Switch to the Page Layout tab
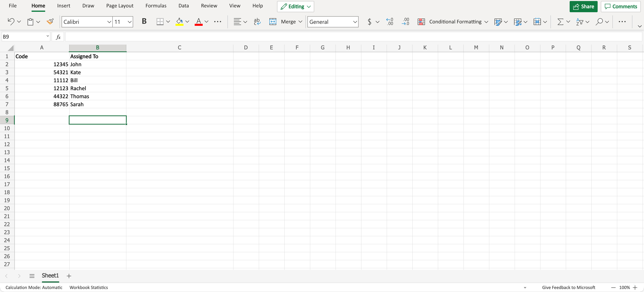The height and width of the screenshot is (292, 644). (120, 6)
